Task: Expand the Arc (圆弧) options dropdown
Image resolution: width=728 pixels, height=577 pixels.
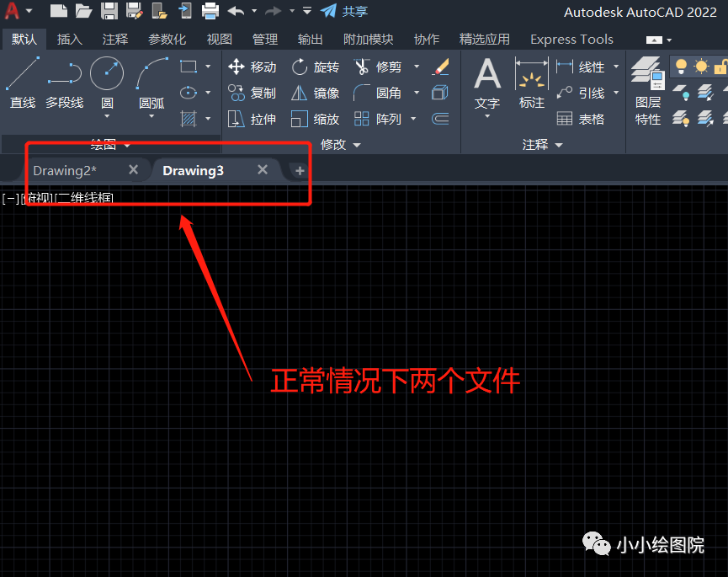Action: pos(151,116)
